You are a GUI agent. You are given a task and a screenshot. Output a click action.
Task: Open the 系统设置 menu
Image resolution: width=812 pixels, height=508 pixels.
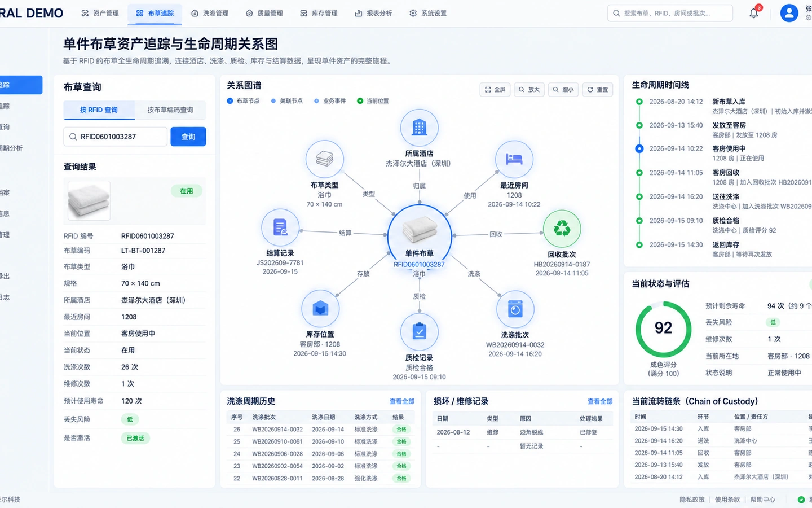click(x=428, y=13)
